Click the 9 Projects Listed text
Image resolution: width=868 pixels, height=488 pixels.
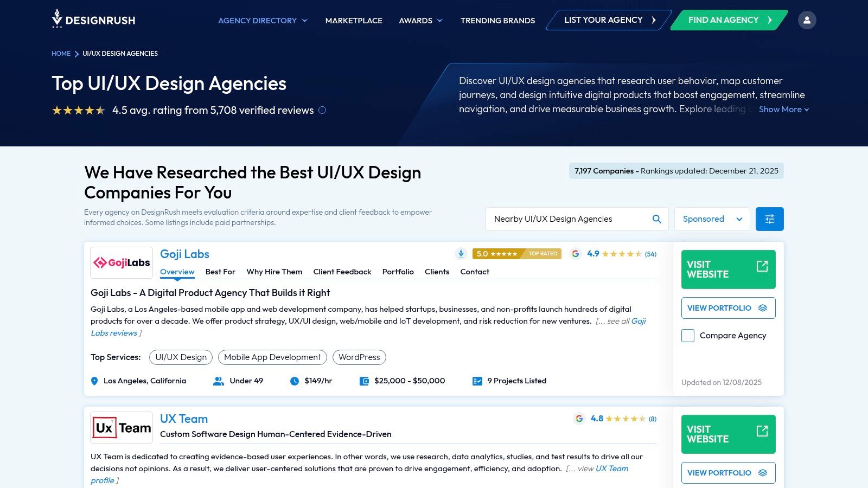[516, 381]
